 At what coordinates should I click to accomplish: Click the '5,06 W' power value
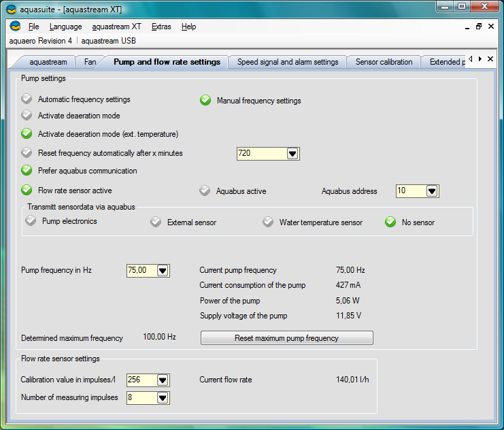coord(348,301)
